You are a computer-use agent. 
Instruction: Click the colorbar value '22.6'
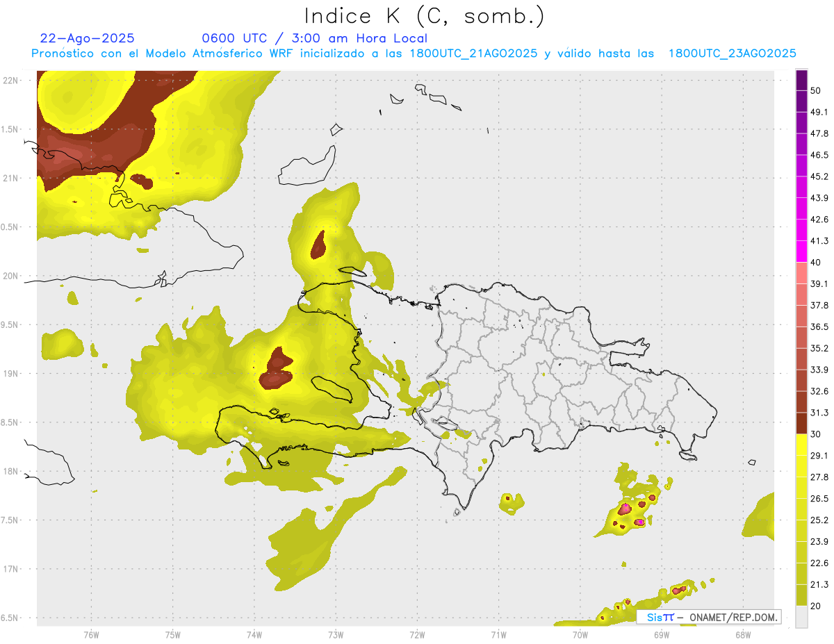pyautogui.click(x=819, y=563)
